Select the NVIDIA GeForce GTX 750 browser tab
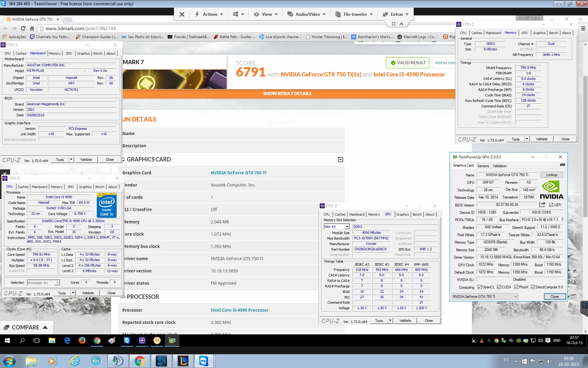The image size is (588, 368). point(32,19)
